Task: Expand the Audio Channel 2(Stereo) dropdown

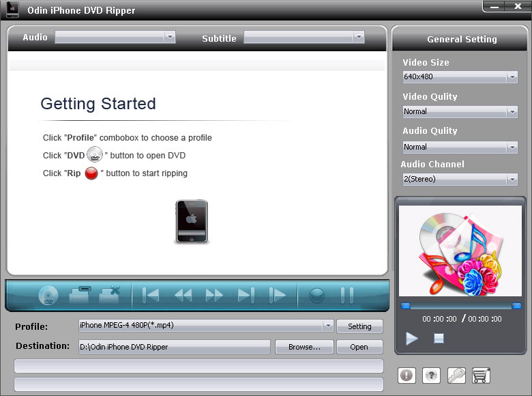Action: 460,180
